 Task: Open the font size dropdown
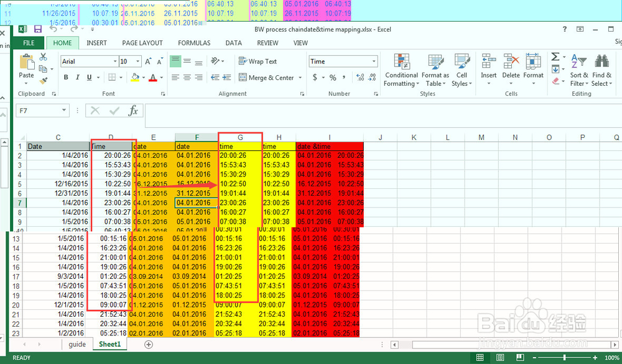point(138,61)
